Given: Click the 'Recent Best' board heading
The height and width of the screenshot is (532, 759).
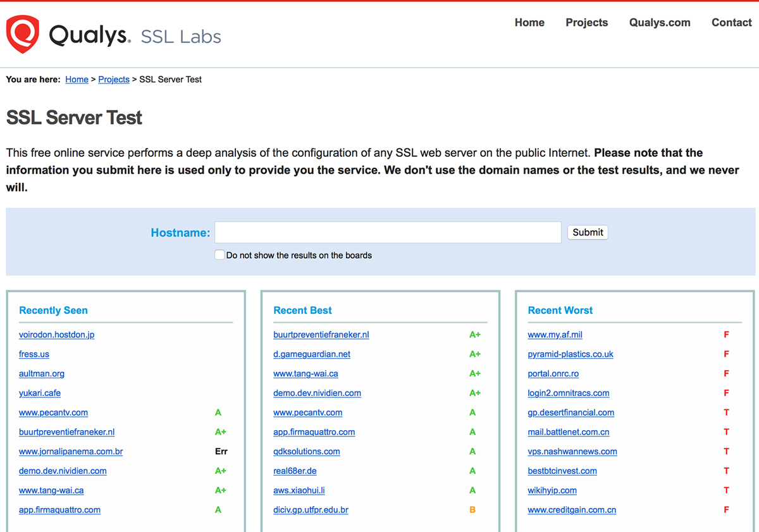Looking at the screenshot, I should (302, 311).
